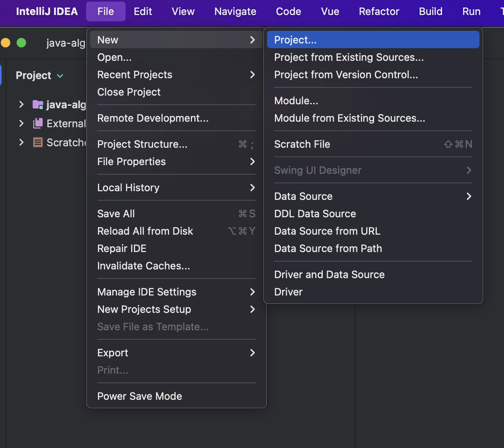504x448 pixels.
Task: Click Save All in File menu
Action: tap(116, 214)
